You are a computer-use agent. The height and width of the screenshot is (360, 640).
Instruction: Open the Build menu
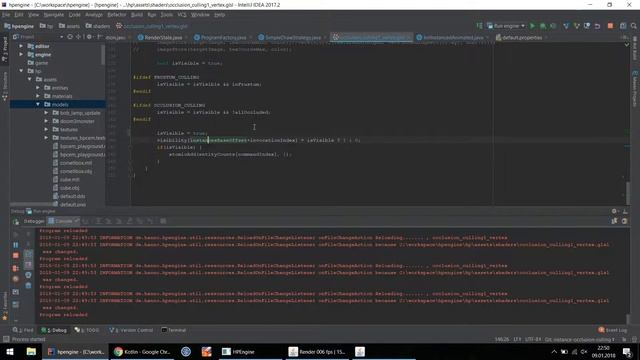pos(137,15)
